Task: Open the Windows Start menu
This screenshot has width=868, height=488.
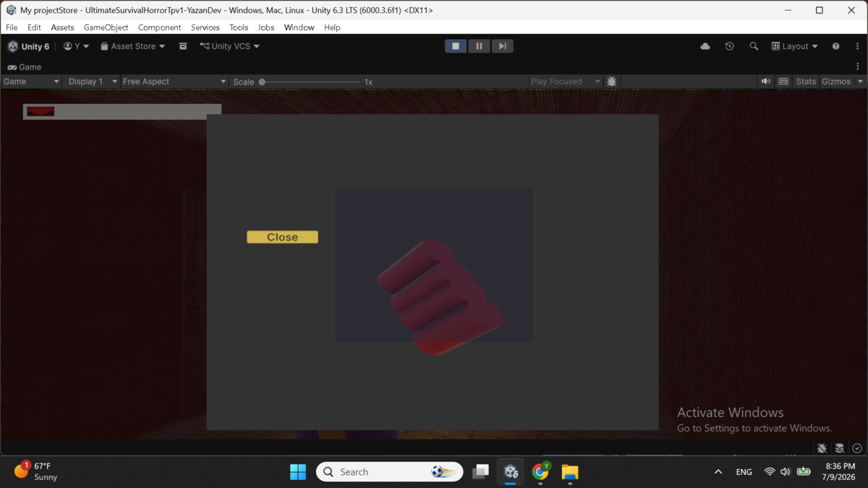Action: (298, 472)
